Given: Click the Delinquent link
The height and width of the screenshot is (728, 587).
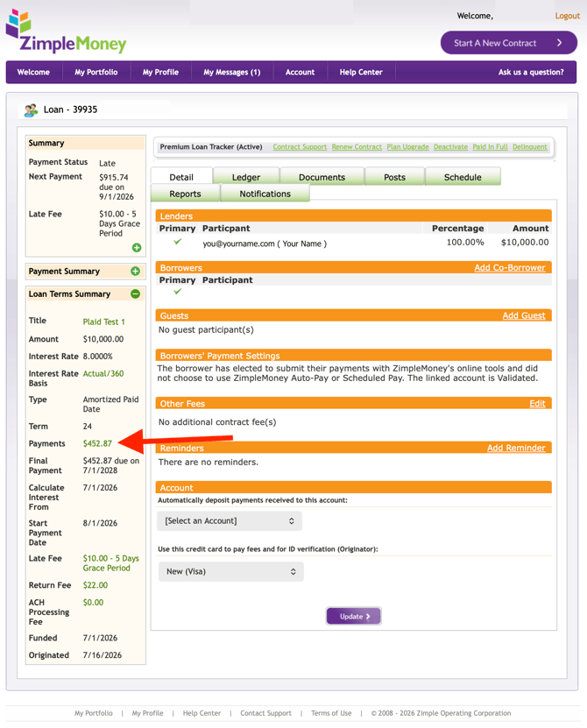Looking at the screenshot, I should click(530, 146).
